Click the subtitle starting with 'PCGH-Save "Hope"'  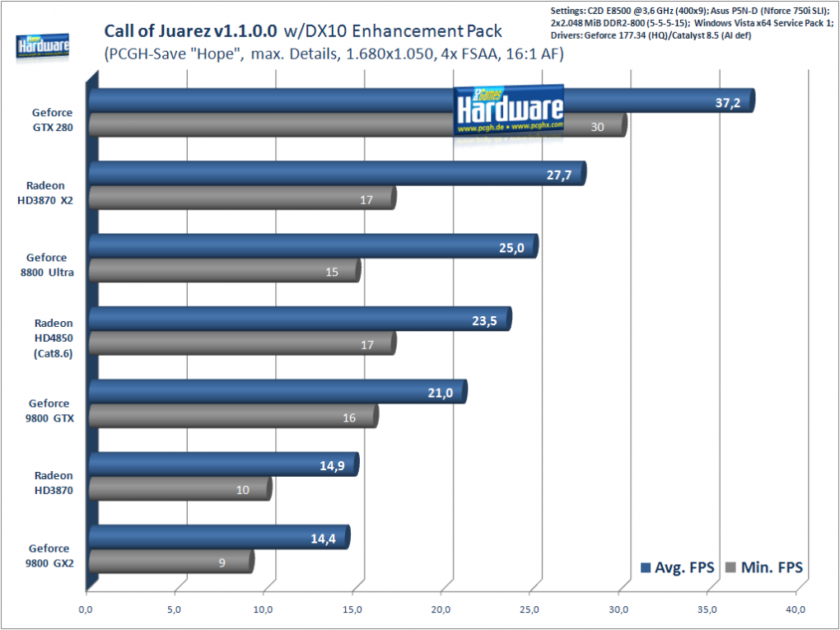[334, 54]
